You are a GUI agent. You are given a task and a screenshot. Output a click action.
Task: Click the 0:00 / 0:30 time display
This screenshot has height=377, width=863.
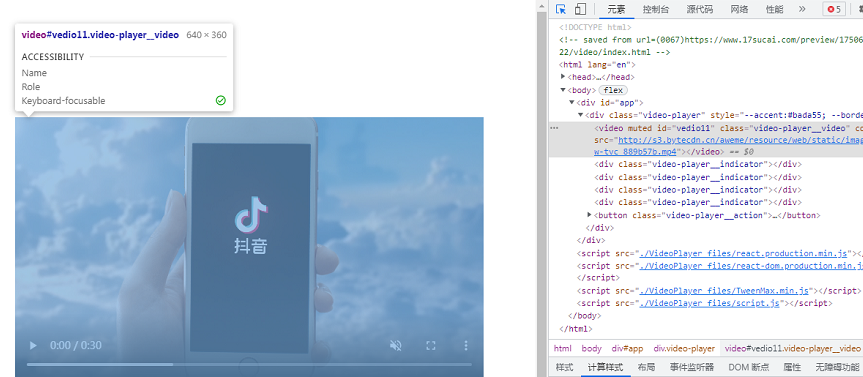coord(76,346)
